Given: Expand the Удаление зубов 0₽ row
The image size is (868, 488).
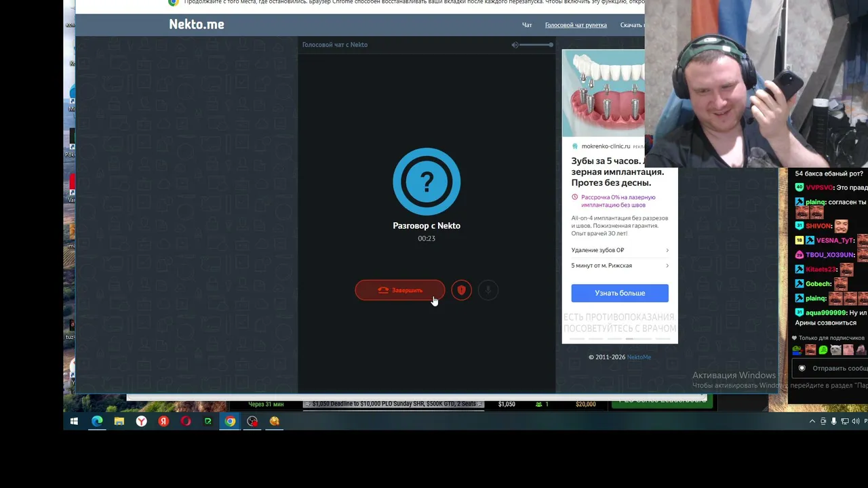Looking at the screenshot, I should 620,250.
